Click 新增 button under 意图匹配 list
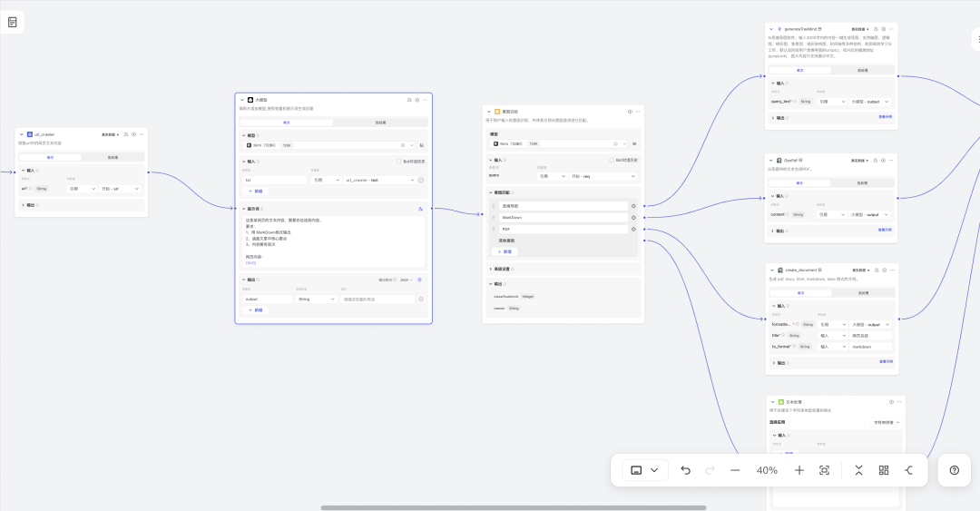Image resolution: width=980 pixels, height=511 pixels. click(x=505, y=251)
